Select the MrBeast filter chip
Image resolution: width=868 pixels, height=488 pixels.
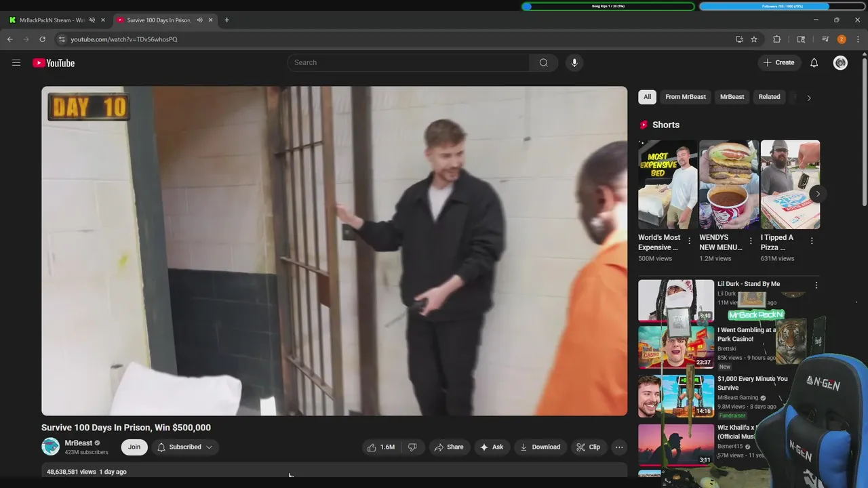732,97
